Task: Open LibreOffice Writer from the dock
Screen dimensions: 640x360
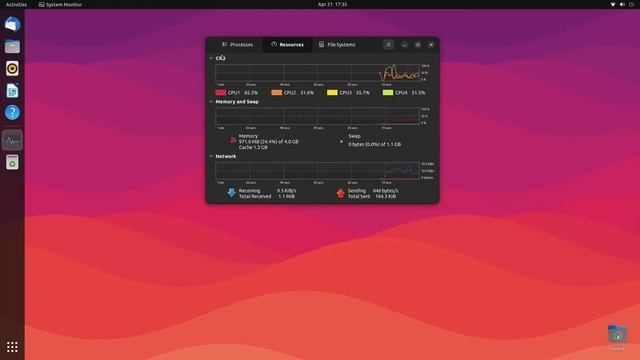Action: (x=12, y=91)
